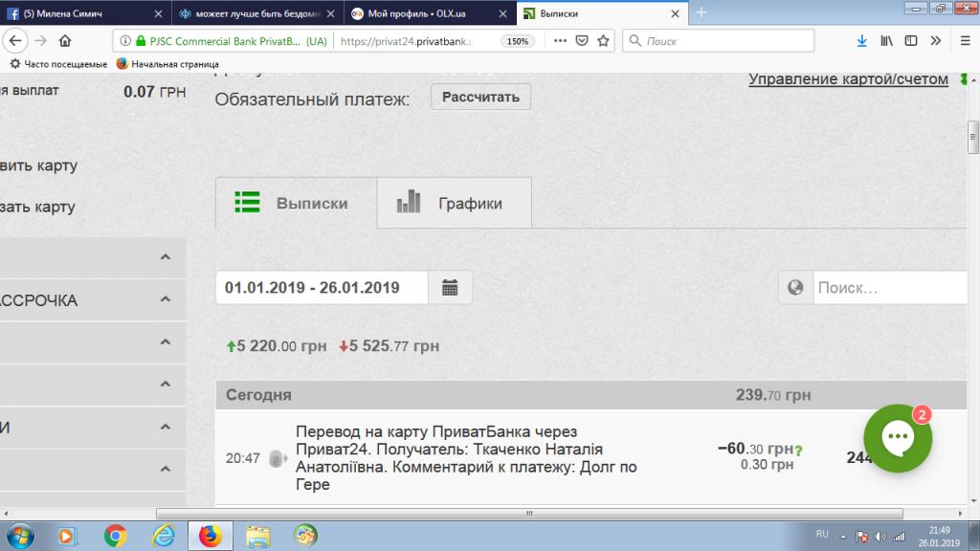Launch Google Chrome from taskbar

point(116,536)
